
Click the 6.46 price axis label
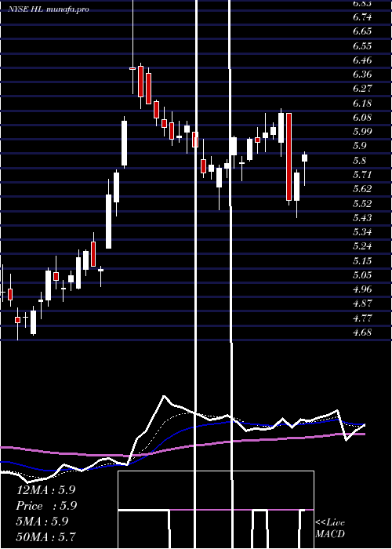pos(362,60)
